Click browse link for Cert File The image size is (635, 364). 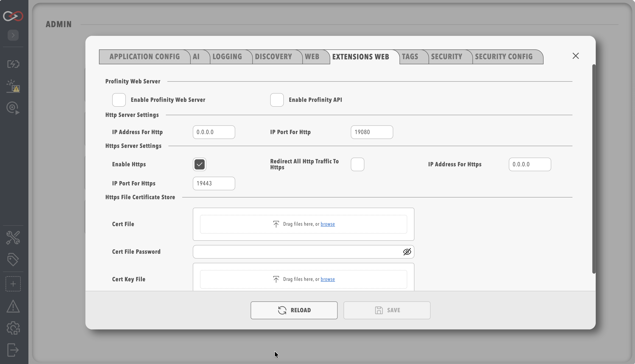coord(327,224)
